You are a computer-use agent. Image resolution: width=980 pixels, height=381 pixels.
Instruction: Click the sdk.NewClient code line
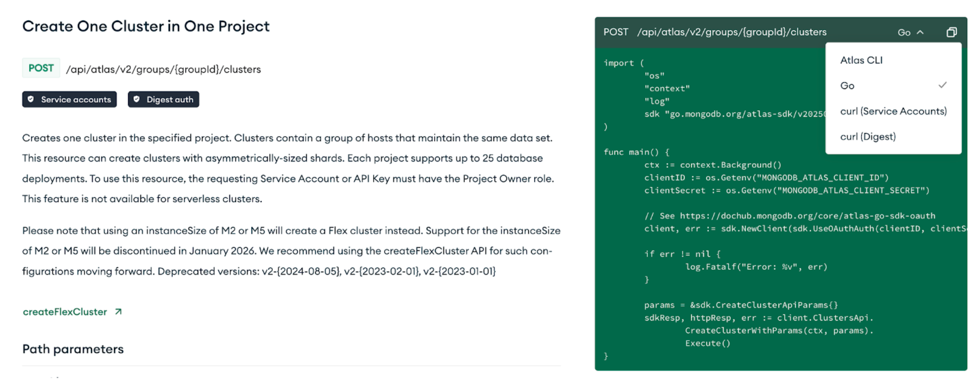click(805, 229)
